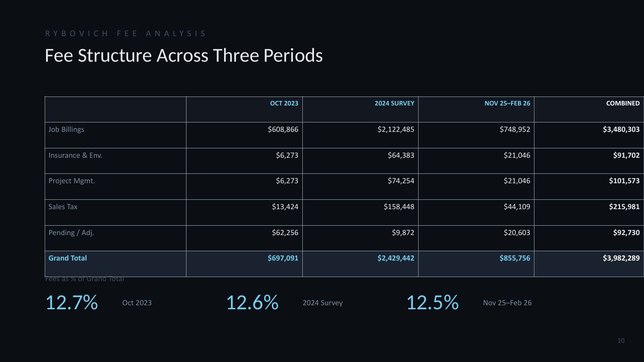Select the 12.7% Oct 2023 figure
The width and height of the screenshot is (644, 362).
point(72,303)
